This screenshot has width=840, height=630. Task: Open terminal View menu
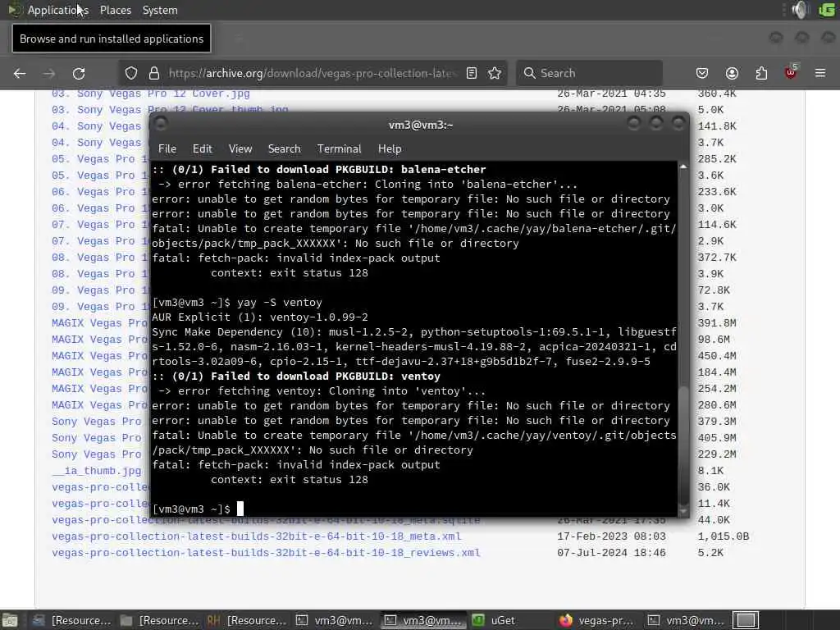[240, 149]
